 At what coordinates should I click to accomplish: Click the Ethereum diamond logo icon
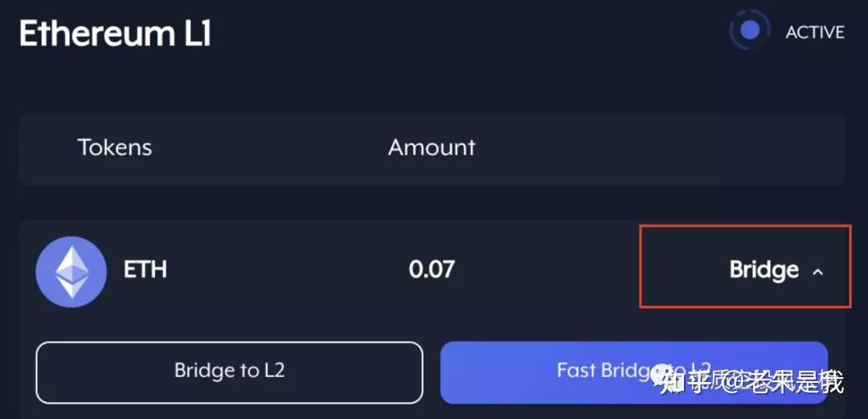click(x=71, y=272)
